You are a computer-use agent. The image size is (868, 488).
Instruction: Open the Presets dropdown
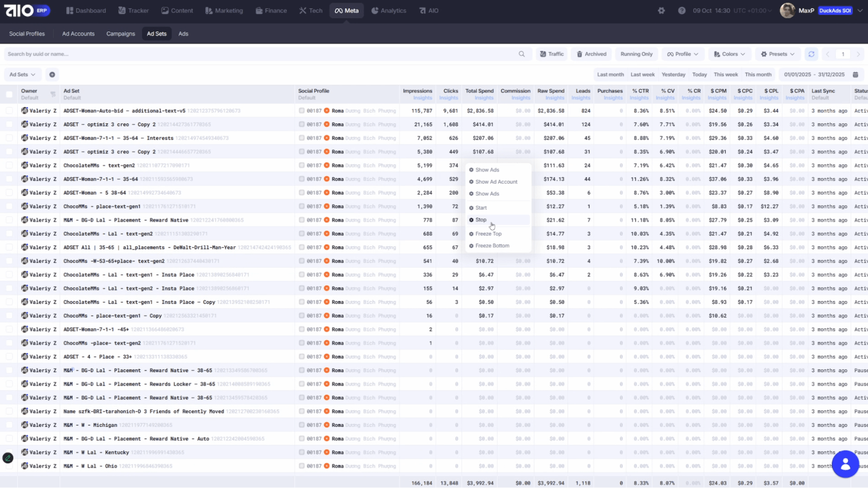click(x=777, y=54)
